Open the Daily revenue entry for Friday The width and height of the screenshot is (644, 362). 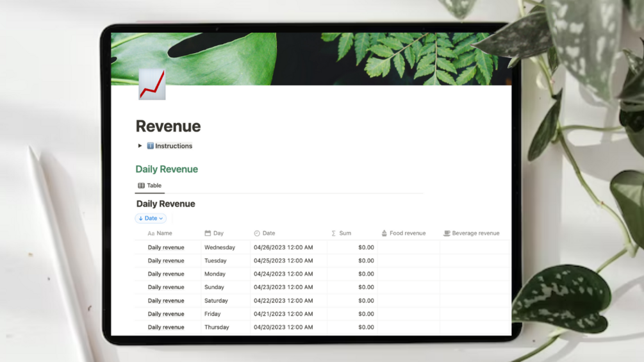[x=166, y=313]
